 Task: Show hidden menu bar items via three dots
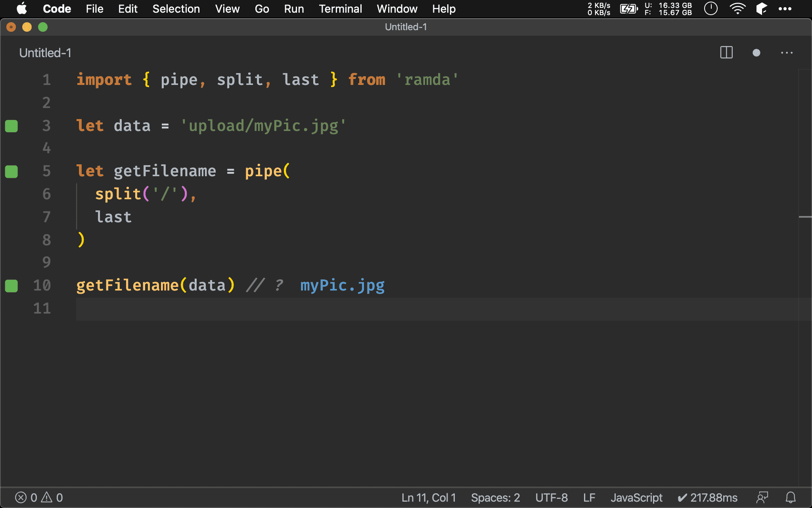coord(785,9)
